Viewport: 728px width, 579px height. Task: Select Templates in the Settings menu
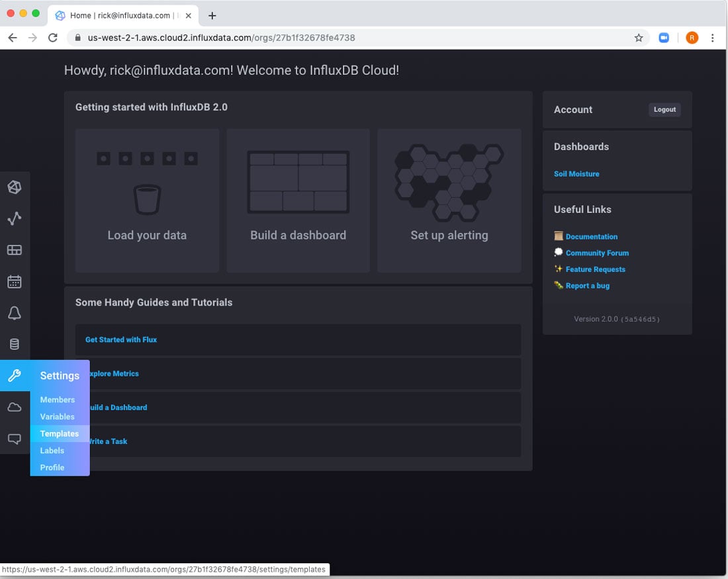(59, 433)
